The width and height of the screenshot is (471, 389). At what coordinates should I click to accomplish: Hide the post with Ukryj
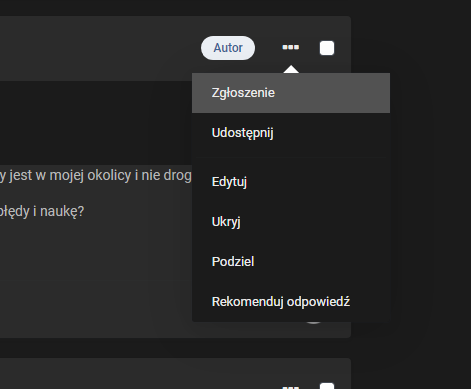(291, 222)
